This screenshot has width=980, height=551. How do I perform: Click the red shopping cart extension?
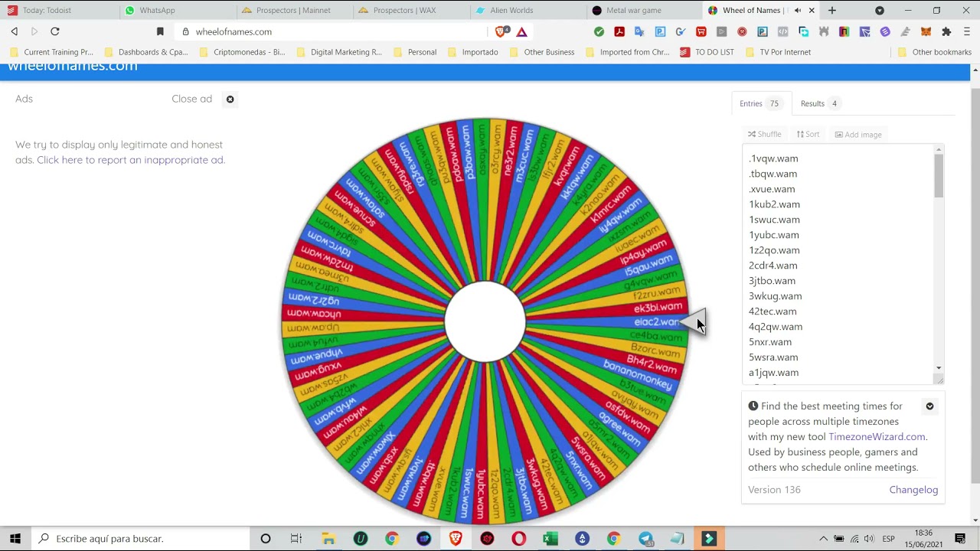(x=701, y=31)
